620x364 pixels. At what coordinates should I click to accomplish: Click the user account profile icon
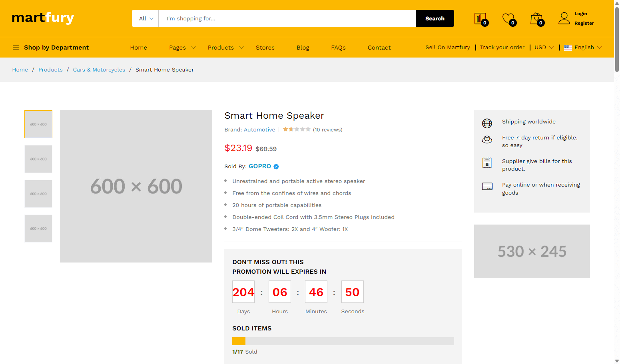pos(564,18)
